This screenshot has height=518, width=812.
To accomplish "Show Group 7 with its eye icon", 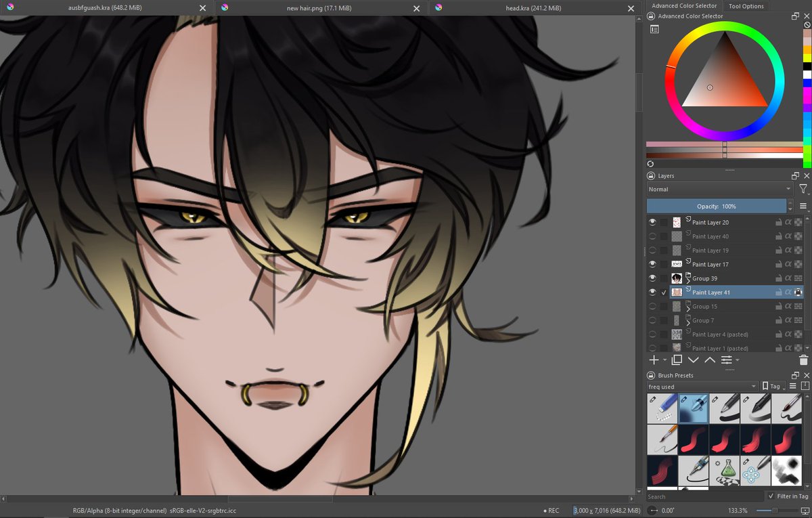I will tap(652, 320).
